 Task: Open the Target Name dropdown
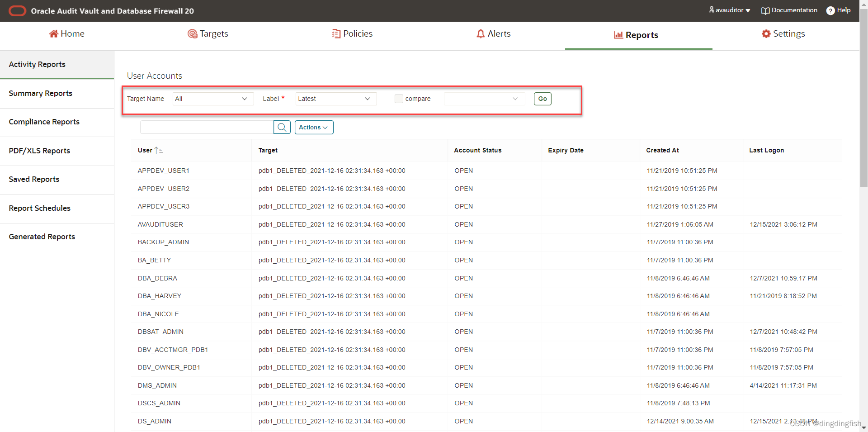pyautogui.click(x=213, y=99)
